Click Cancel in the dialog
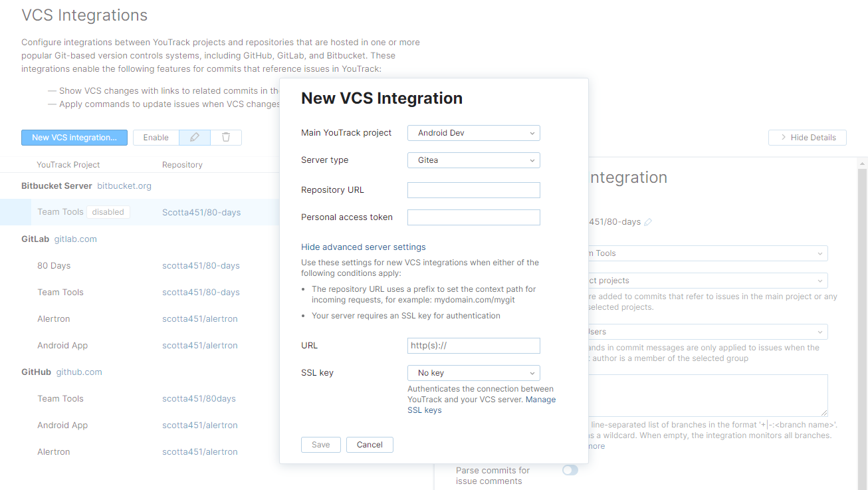 [x=370, y=445]
